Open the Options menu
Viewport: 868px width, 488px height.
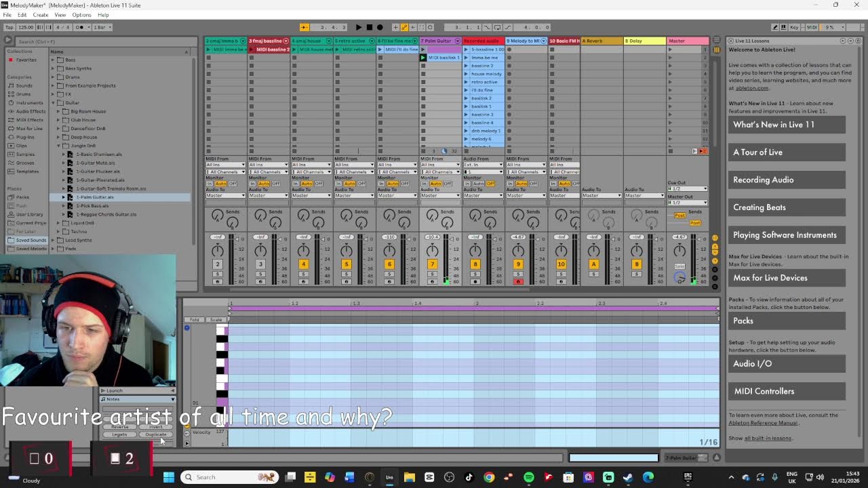81,15
